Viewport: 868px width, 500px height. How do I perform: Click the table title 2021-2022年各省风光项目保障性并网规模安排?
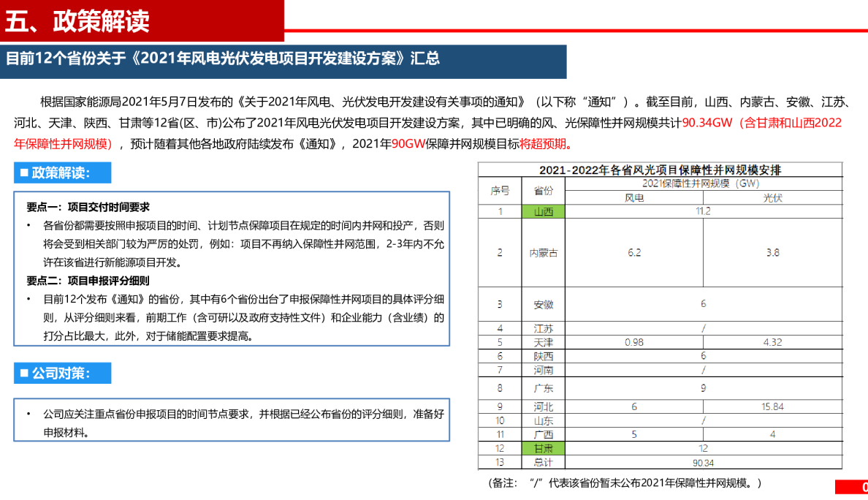660,170
